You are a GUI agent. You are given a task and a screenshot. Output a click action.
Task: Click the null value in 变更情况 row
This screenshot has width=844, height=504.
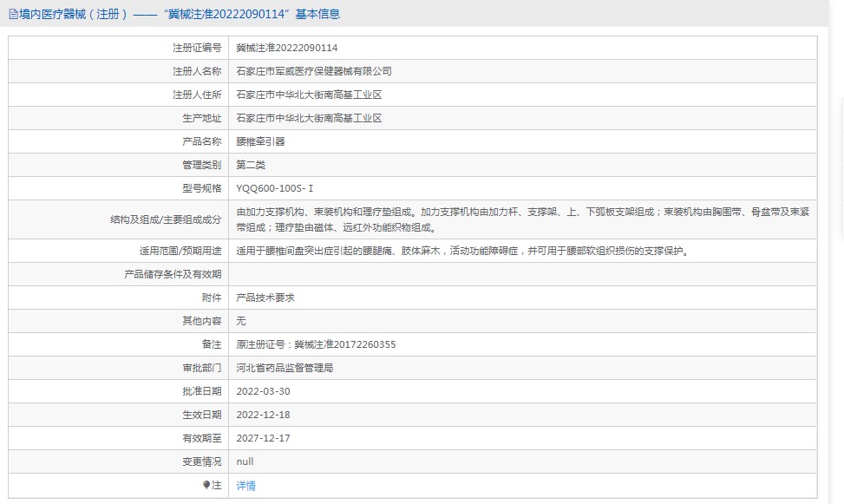(245, 461)
